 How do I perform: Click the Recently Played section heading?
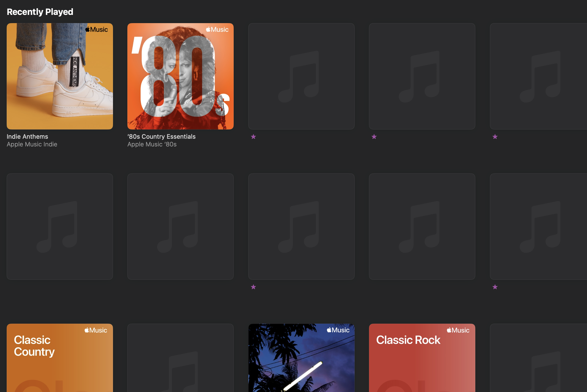point(40,12)
